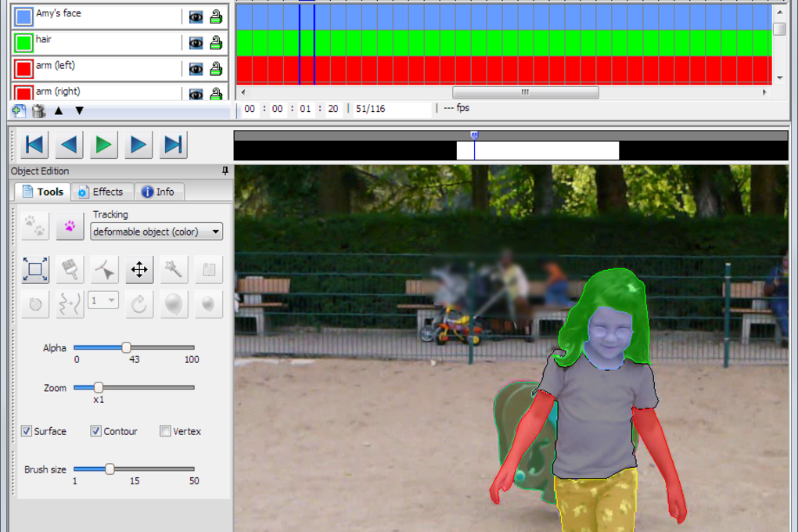Select the vertex pointer edit tool

pos(104,269)
